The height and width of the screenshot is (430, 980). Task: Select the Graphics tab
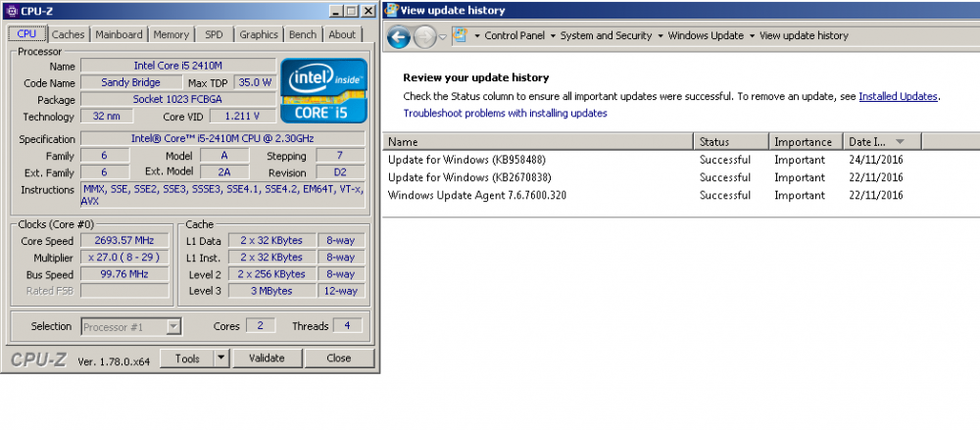point(259,35)
